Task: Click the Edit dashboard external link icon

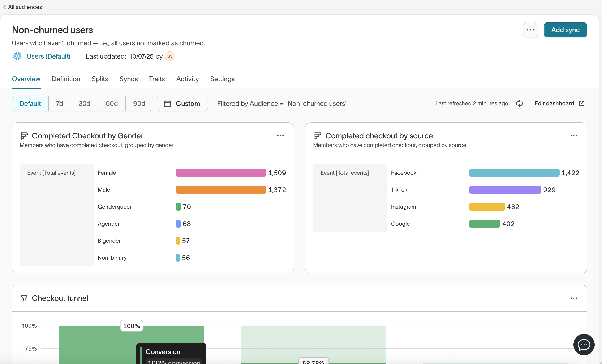Action: [582, 104]
